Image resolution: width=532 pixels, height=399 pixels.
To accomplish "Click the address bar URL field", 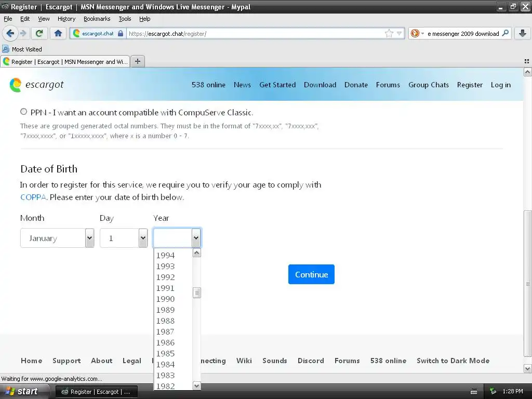I will pyautogui.click(x=256, y=33).
